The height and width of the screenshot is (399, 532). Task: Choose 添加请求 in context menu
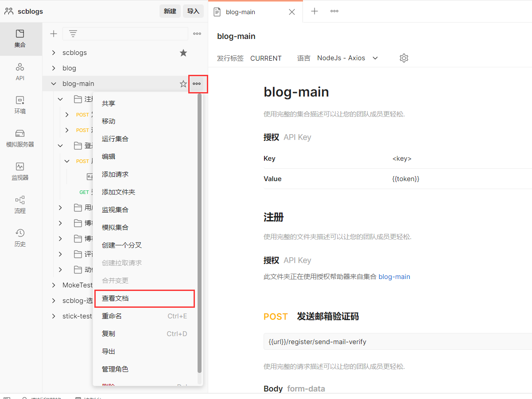coord(145,174)
